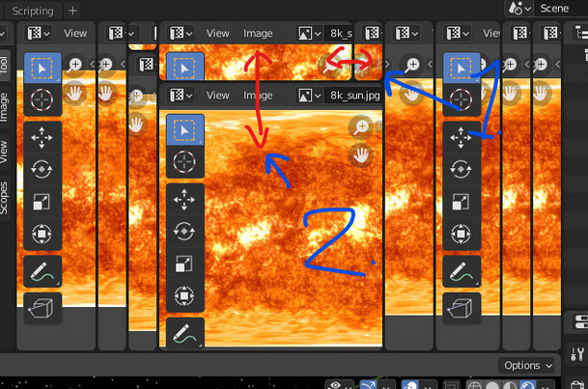This screenshot has width=588, height=389.
Task: Select the Annotate pencil tool in far-left editor
Action: 42,271
